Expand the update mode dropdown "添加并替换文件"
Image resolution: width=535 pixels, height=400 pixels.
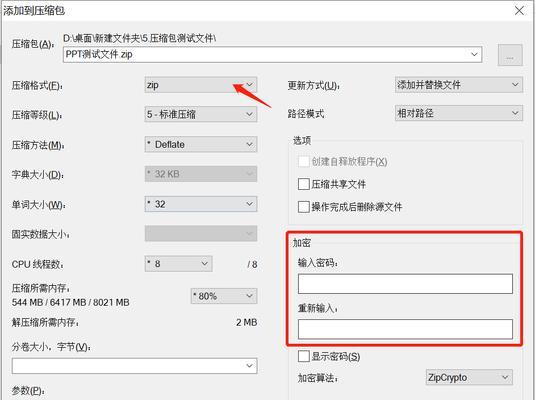pyautogui.click(x=459, y=85)
